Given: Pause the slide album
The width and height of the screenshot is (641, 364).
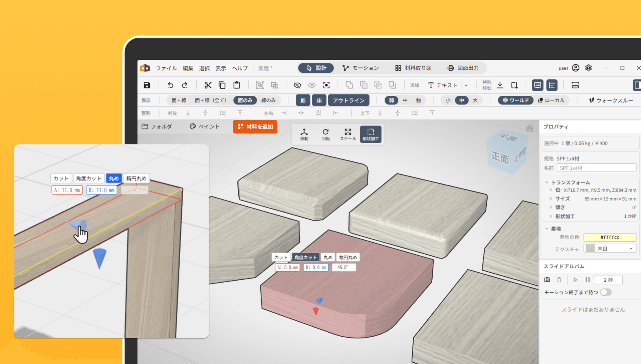Looking at the screenshot, I should pyautogui.click(x=588, y=280).
